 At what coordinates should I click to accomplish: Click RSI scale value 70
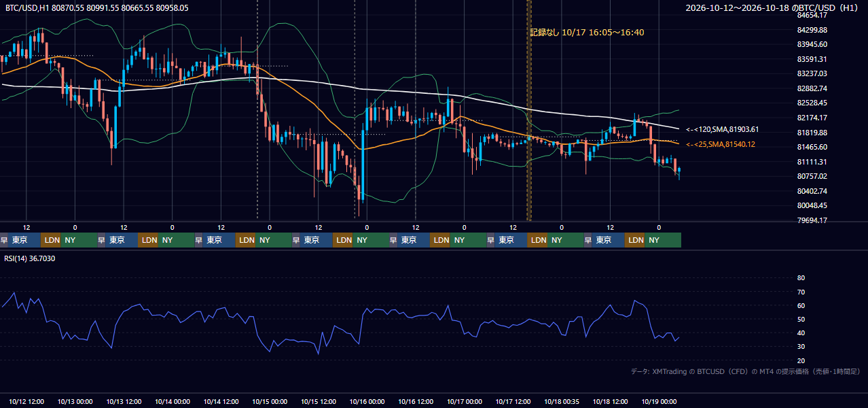801,292
